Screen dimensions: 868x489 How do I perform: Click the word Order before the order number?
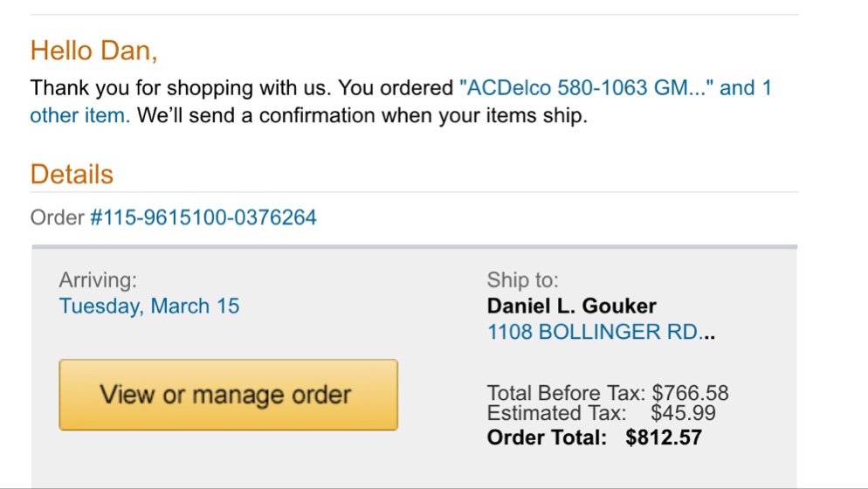point(57,217)
